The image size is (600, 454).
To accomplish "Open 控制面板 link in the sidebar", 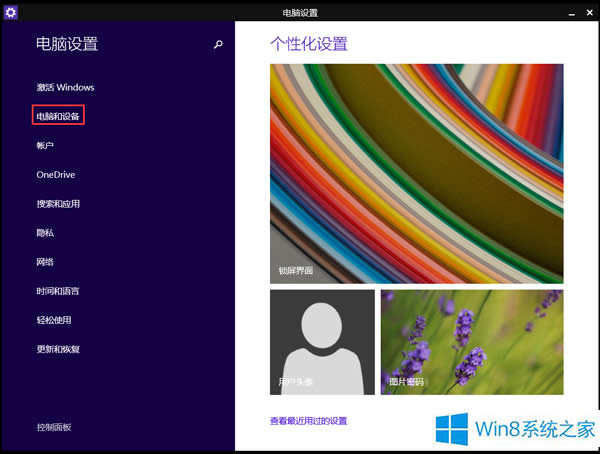I will (x=54, y=427).
